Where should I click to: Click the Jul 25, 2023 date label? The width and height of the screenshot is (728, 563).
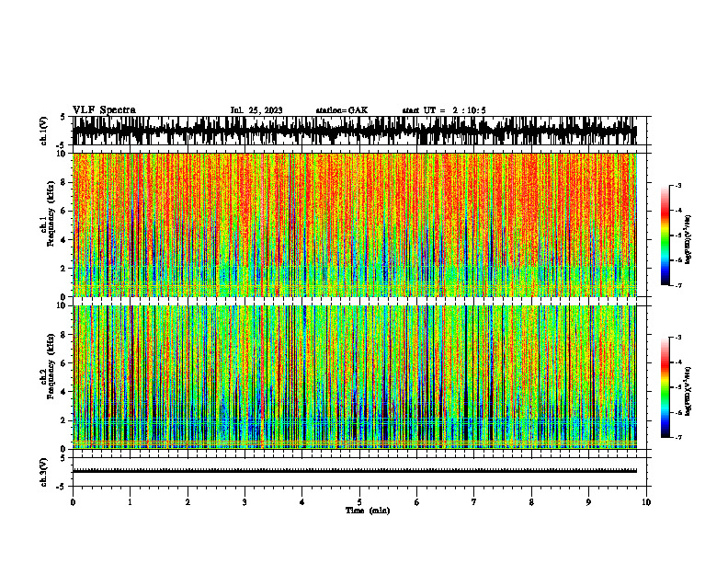(x=256, y=110)
